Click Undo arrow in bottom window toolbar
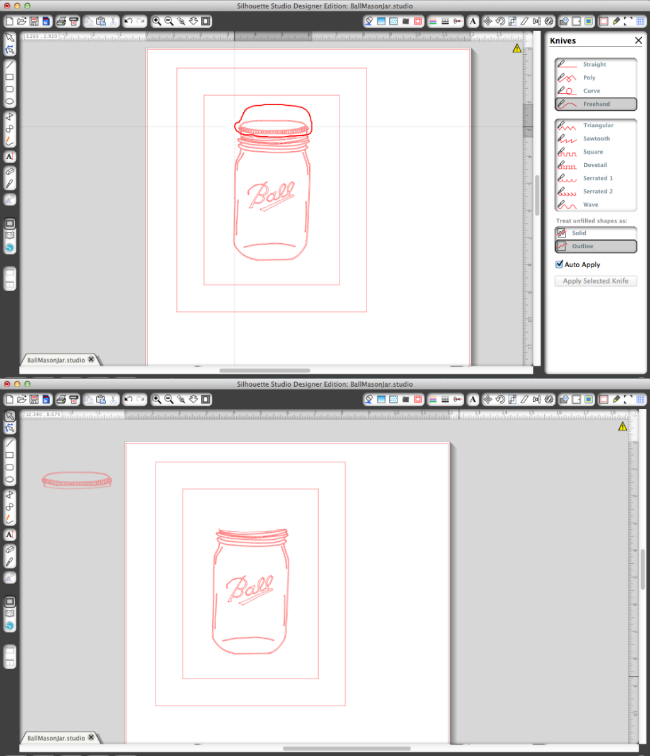 click(128, 399)
